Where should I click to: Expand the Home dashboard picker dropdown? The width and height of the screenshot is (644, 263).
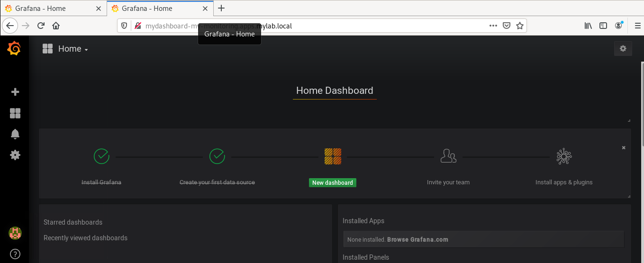click(x=73, y=49)
